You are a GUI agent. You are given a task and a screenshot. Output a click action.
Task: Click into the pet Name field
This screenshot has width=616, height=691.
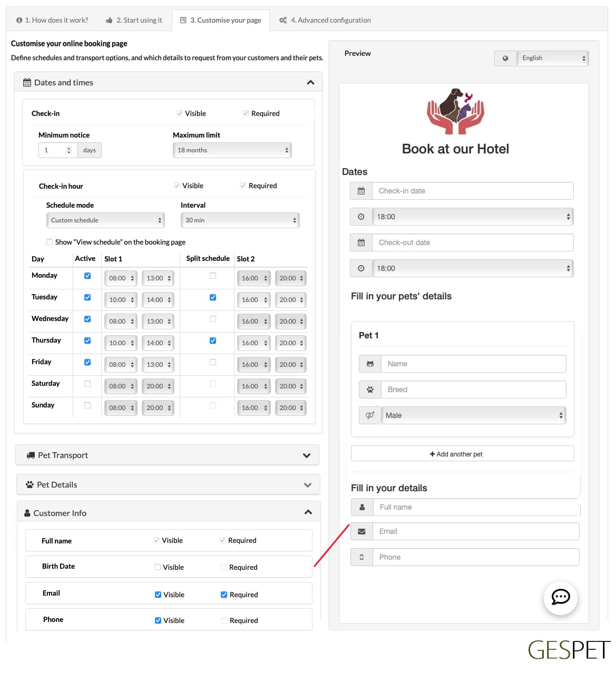click(x=473, y=364)
